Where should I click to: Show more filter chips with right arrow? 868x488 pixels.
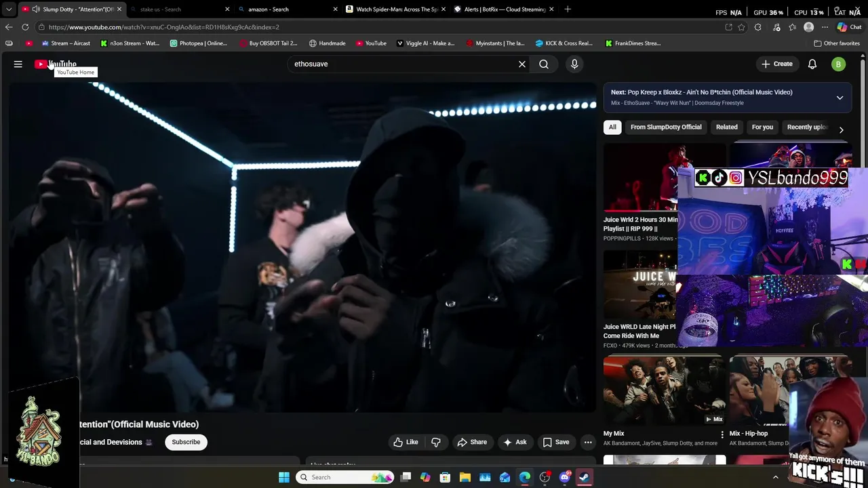click(841, 129)
